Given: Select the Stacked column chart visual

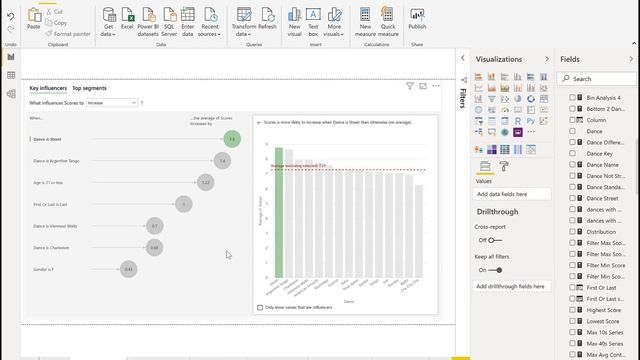Looking at the screenshot, I should pos(491,77).
